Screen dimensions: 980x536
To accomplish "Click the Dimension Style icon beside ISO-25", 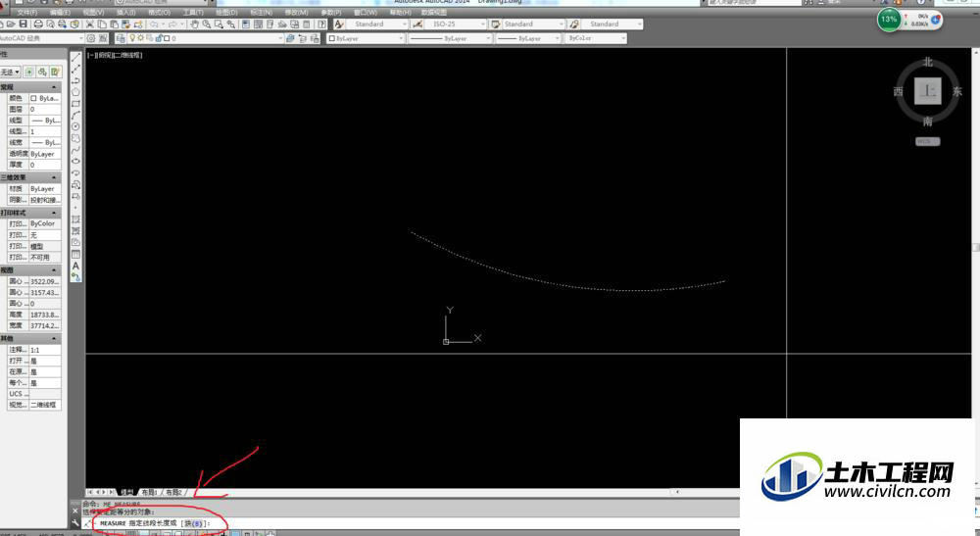I will [417, 24].
